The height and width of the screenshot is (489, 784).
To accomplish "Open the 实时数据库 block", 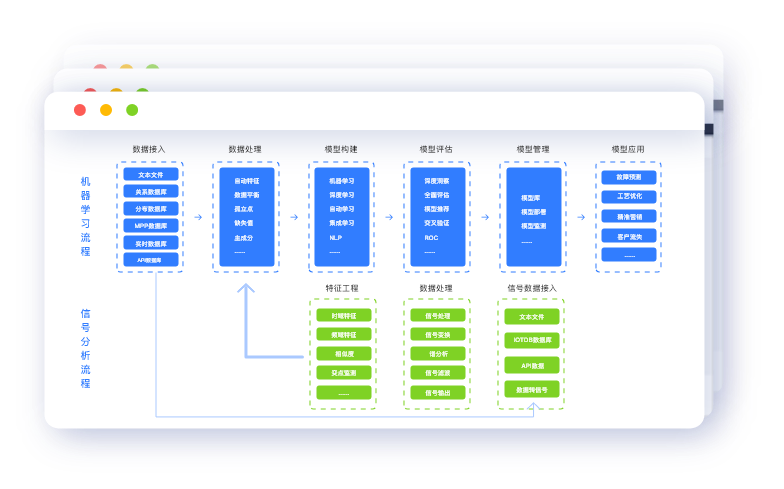I will [150, 243].
